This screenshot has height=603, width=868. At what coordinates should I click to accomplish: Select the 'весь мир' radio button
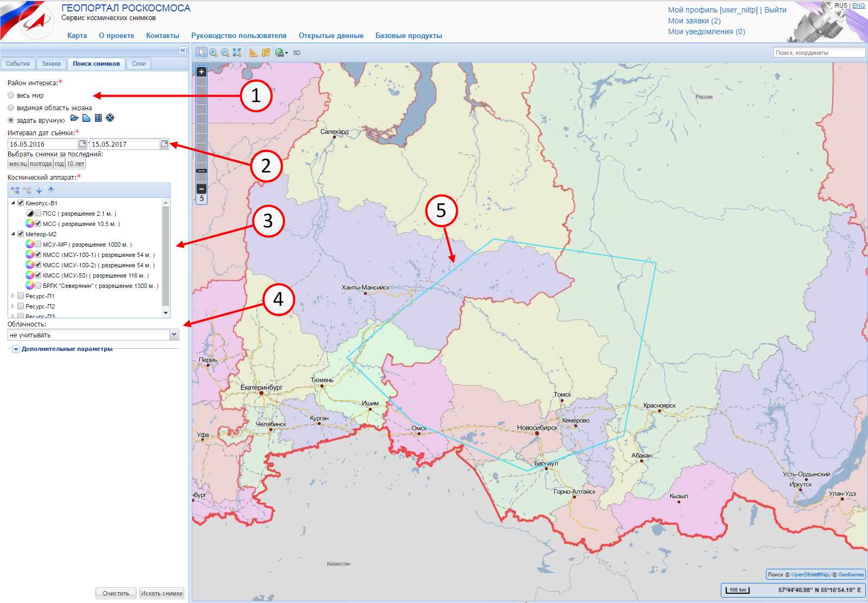11,96
